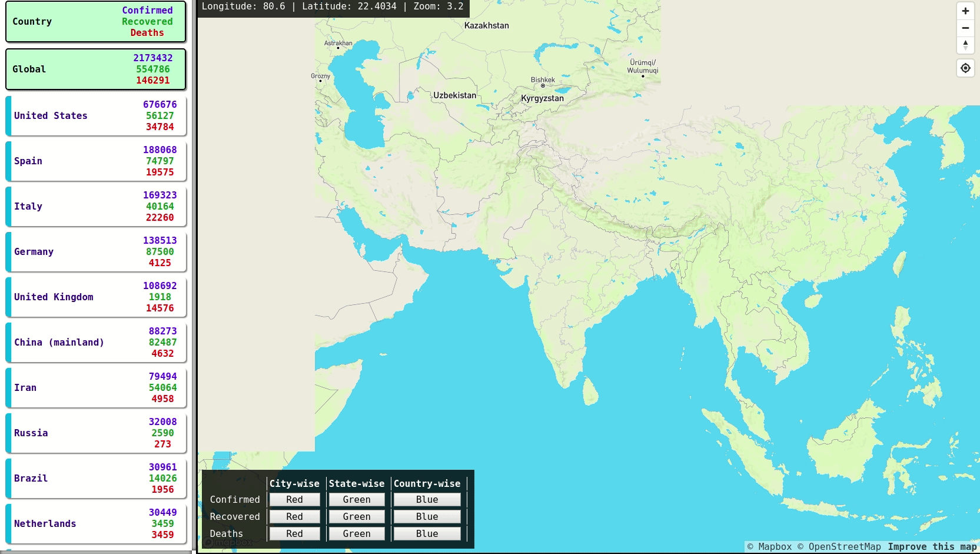Click the State-wise column header
The width and height of the screenshot is (980, 554).
point(357,484)
